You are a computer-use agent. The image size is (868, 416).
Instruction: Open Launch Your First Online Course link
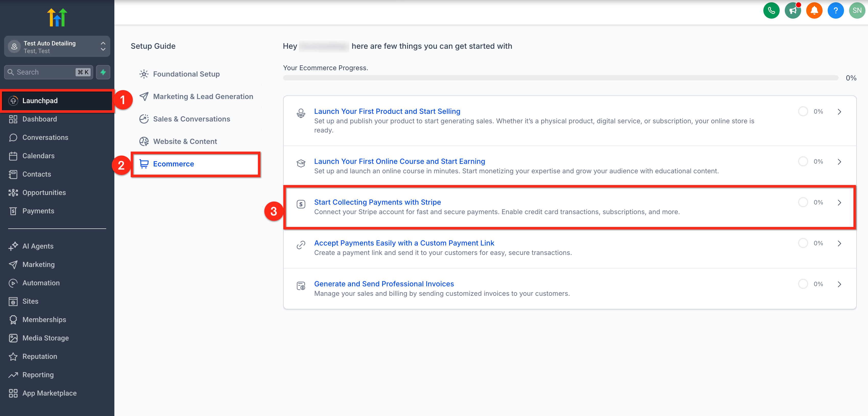399,161
